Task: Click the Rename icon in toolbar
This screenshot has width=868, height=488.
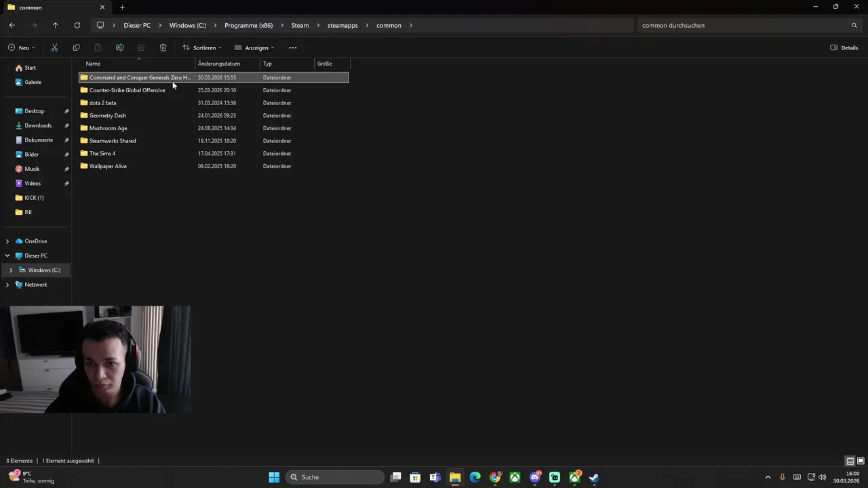Action: (119, 47)
